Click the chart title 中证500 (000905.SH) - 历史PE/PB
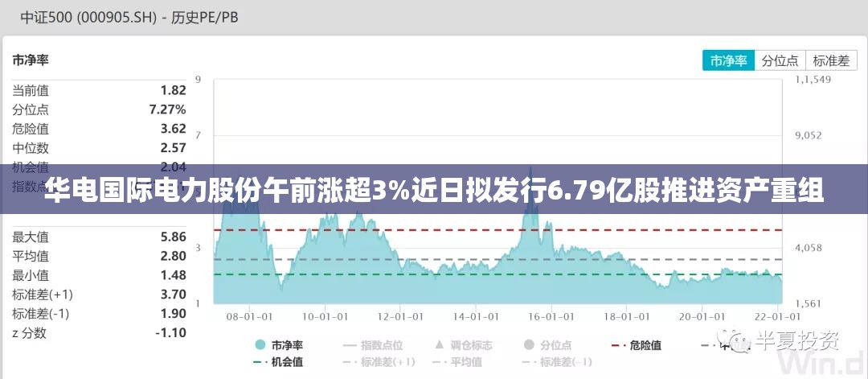 click(129, 18)
